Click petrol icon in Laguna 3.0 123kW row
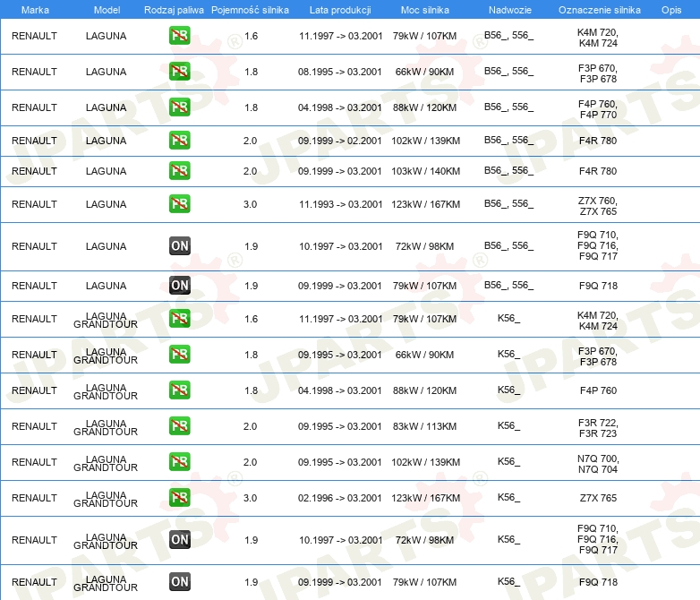The height and width of the screenshot is (600, 700). tap(179, 203)
